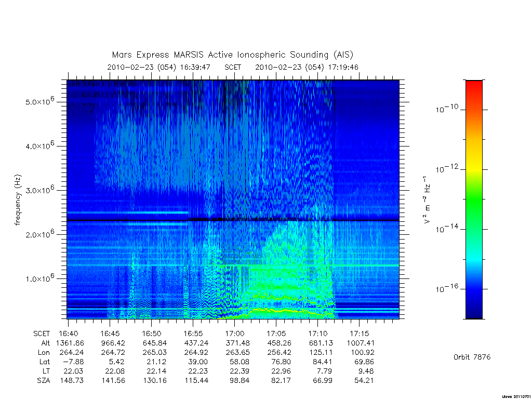This screenshot has height=399, width=532.
Task: Click altitude value '458.26'
Action: 279,343
